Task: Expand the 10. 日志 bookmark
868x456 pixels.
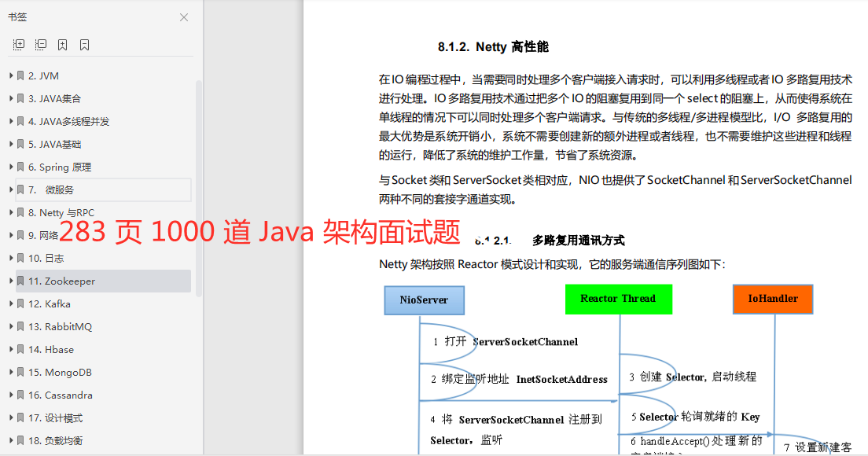Action: [x=11, y=258]
